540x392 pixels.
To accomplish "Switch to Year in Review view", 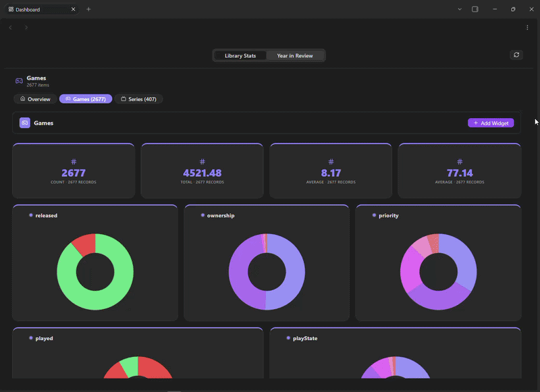I will [295, 55].
